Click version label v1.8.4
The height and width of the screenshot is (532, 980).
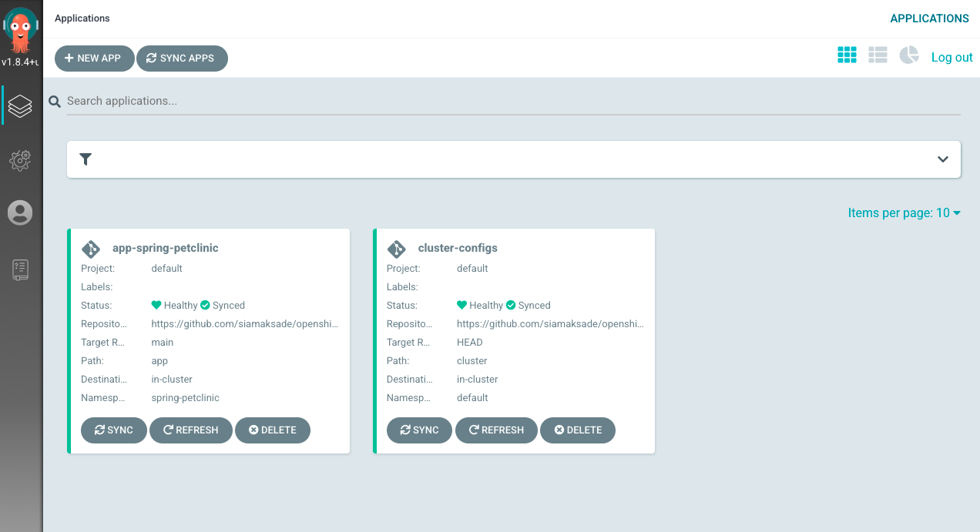pos(20,62)
